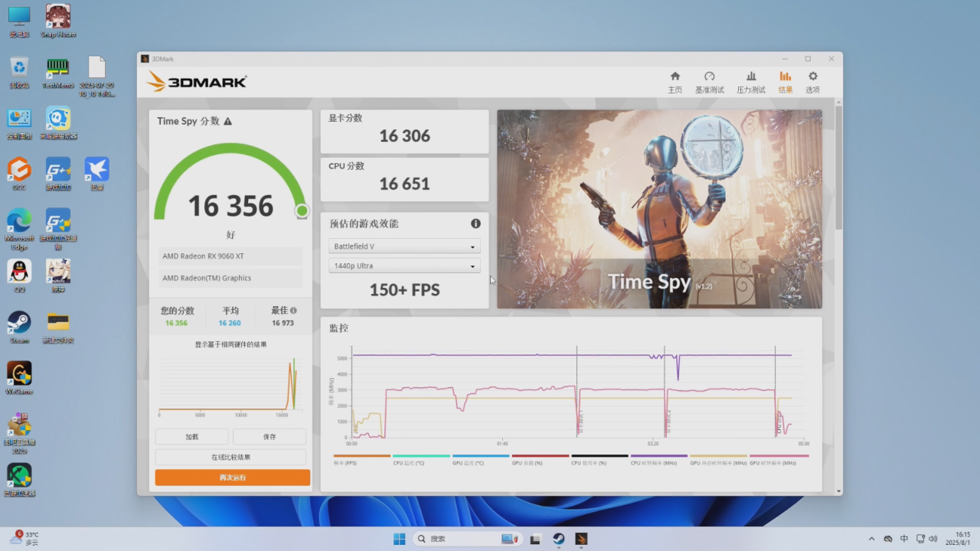Click the score distribution mini chart
The height and width of the screenshot is (551, 980).
click(230, 386)
